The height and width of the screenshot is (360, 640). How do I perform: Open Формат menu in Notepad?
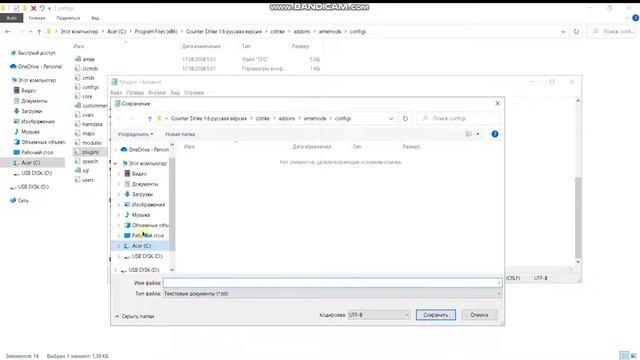tap(157, 93)
